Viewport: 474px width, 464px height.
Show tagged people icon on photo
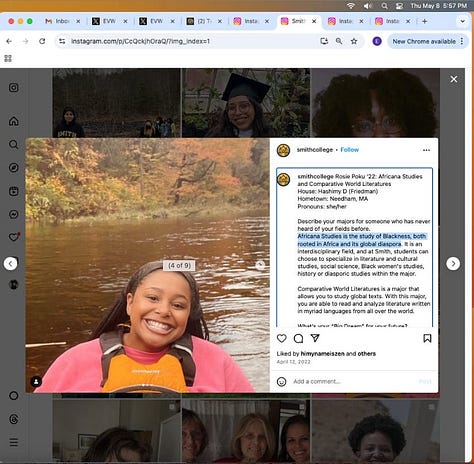pyautogui.click(x=36, y=381)
